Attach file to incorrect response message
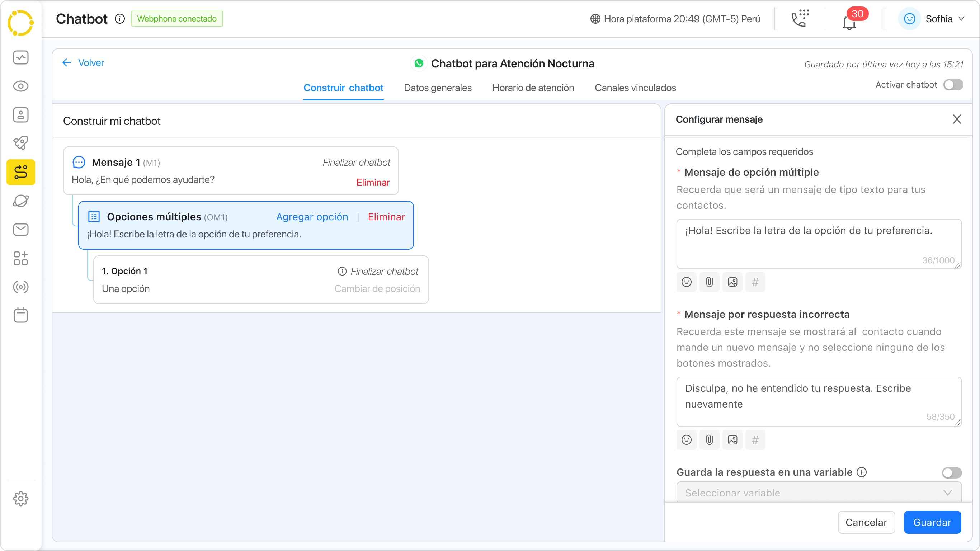Screen dimensions: 980x551 pyautogui.click(x=710, y=440)
